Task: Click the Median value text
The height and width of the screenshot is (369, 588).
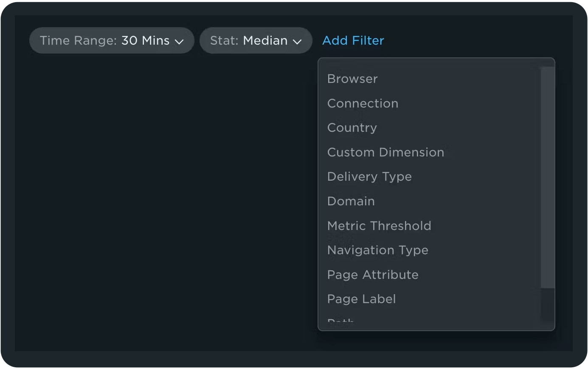Action: click(x=265, y=41)
